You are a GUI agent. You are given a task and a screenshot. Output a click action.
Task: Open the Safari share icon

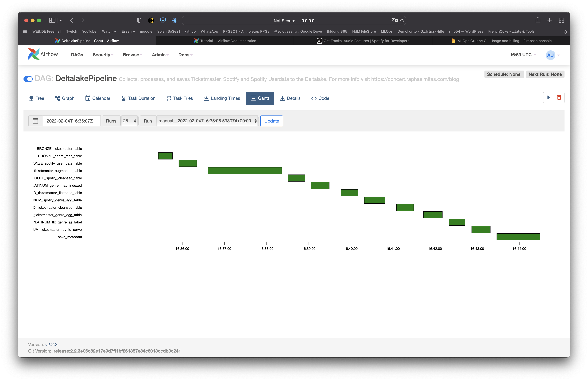(x=538, y=20)
